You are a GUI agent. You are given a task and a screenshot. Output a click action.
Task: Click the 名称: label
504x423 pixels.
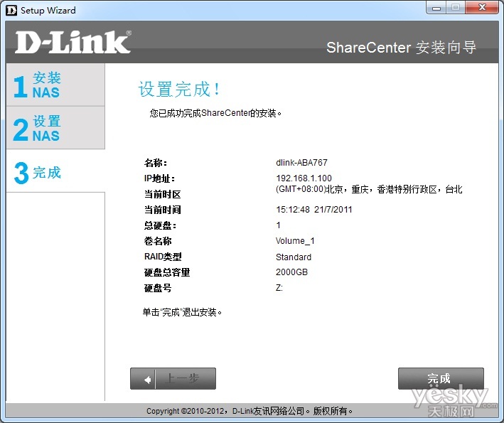tap(156, 163)
